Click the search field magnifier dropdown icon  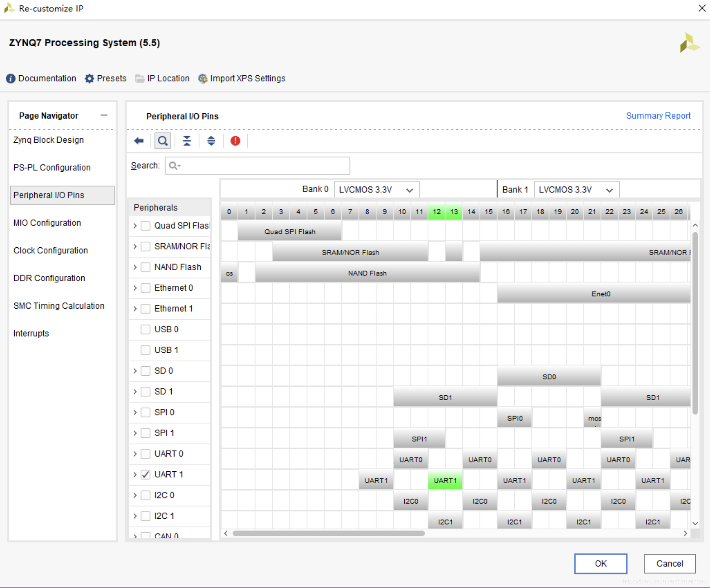click(x=175, y=166)
